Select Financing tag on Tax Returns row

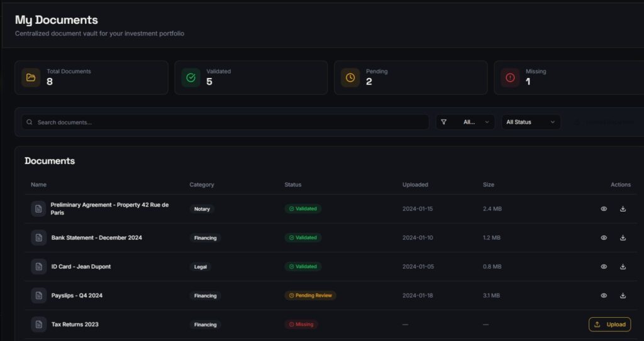pyautogui.click(x=206, y=325)
